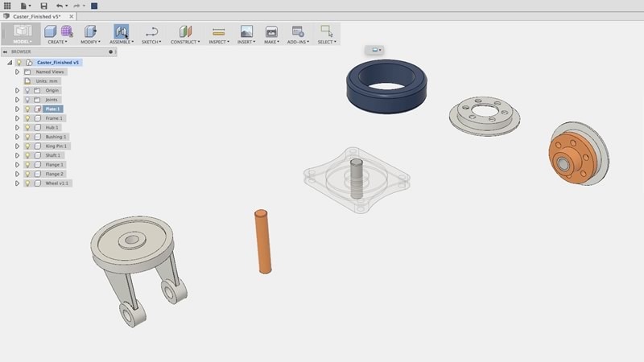The image size is (644, 362).
Task: Hide the Hub:1 component via lightbulb
Action: [27, 128]
